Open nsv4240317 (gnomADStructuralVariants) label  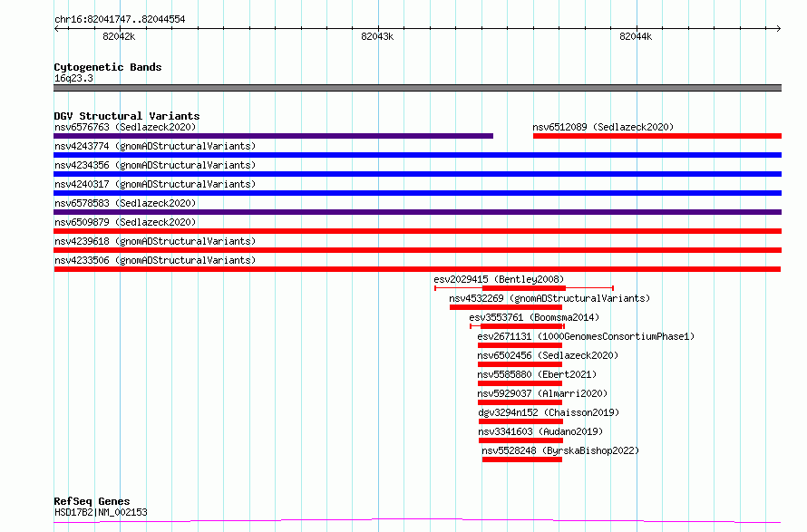(155, 184)
